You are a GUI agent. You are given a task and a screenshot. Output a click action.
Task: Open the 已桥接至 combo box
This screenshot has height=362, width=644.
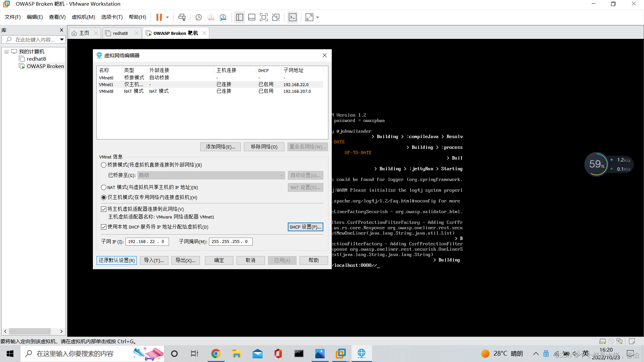(x=211, y=175)
